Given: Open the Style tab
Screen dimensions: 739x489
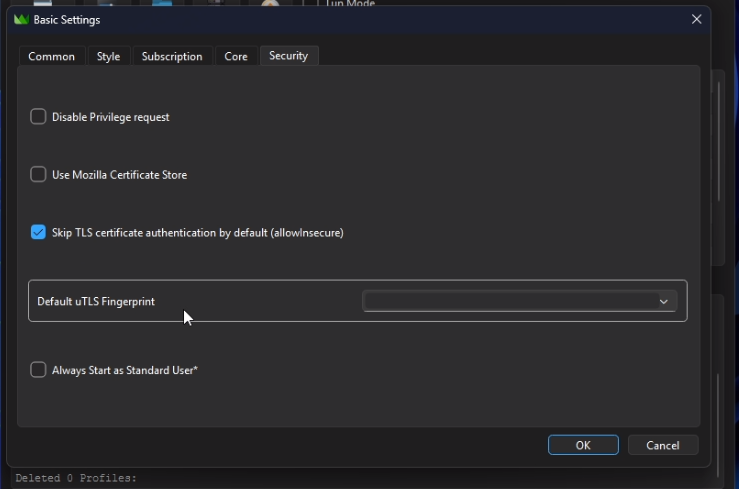Looking at the screenshot, I should coord(108,57).
